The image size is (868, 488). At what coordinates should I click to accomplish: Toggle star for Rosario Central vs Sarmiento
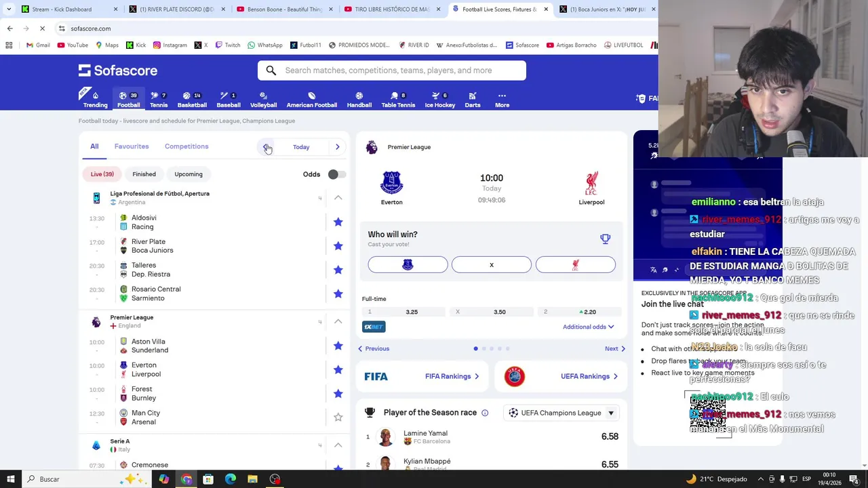coord(338,293)
